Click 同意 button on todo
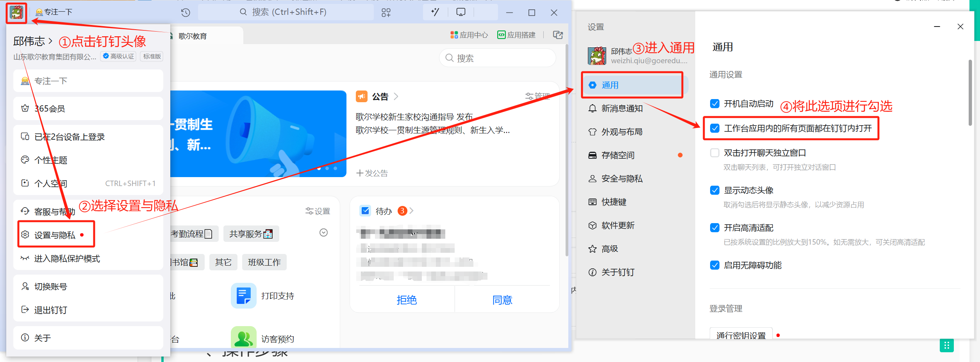The height and width of the screenshot is (362, 980). pyautogui.click(x=502, y=300)
